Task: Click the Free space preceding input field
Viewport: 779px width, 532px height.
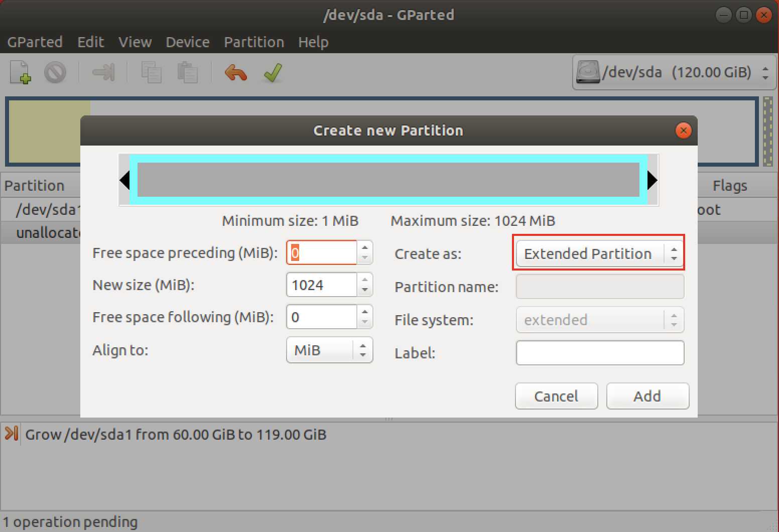Action: point(322,252)
